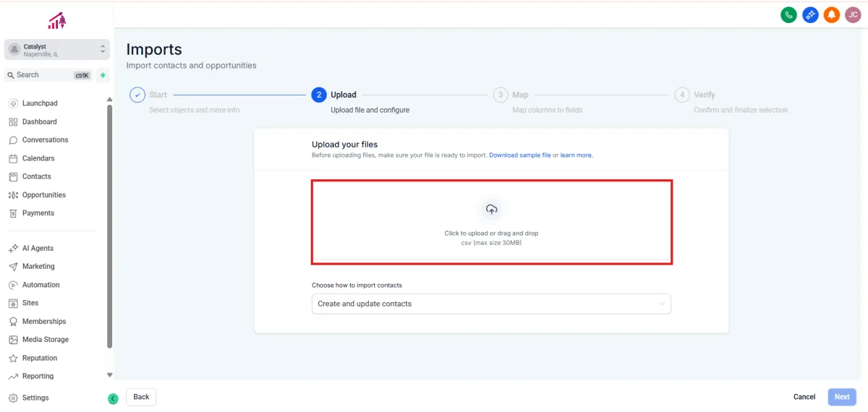The height and width of the screenshot is (412, 868).
Task: Go to Dashboard in sidebar
Action: pyautogui.click(x=40, y=121)
